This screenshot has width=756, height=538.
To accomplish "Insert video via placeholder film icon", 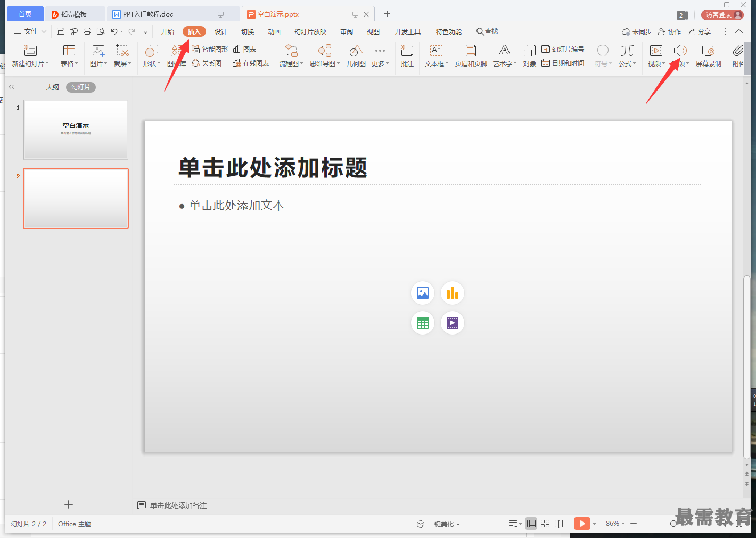I will (x=453, y=323).
